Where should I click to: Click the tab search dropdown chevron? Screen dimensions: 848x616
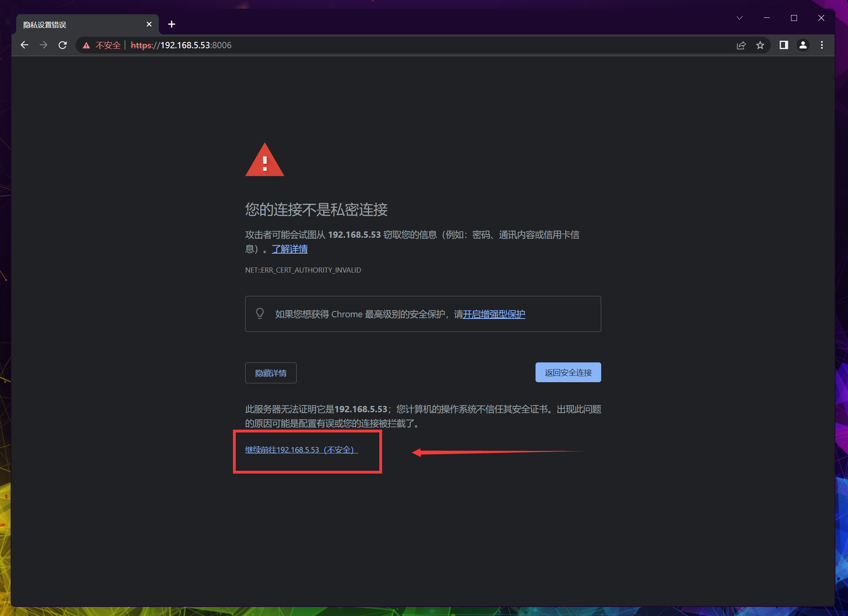coord(739,18)
